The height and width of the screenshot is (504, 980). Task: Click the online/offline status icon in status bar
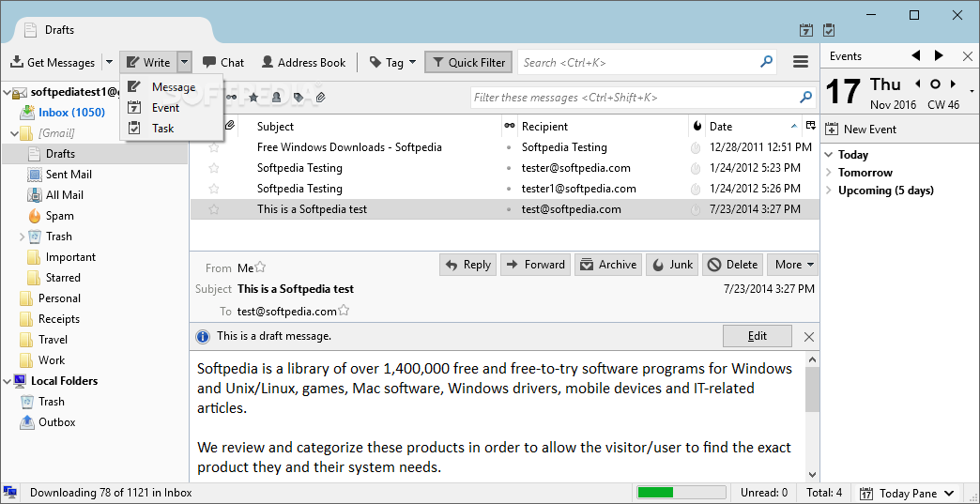tap(9, 493)
